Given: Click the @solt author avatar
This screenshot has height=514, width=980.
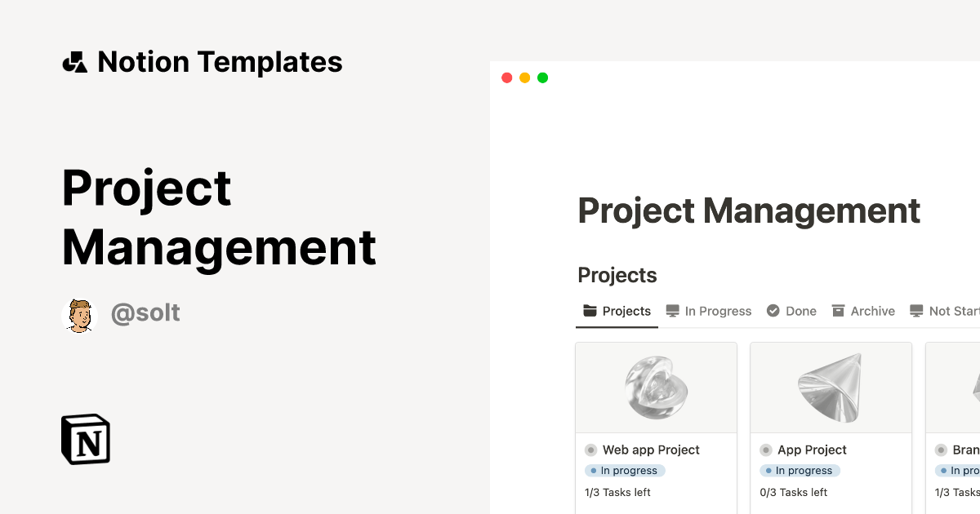Looking at the screenshot, I should (79, 315).
